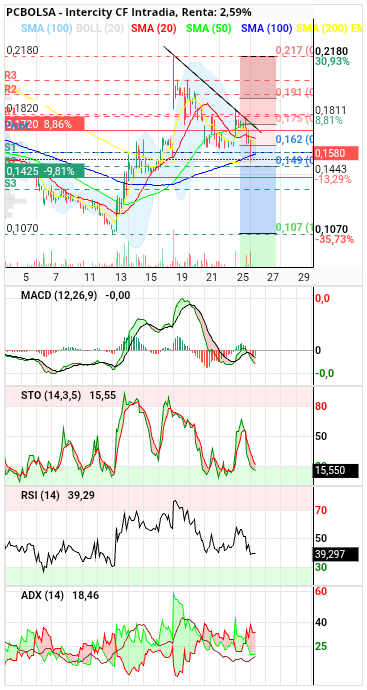Click the blue 0,149 Fibonacci level label

click(294, 161)
